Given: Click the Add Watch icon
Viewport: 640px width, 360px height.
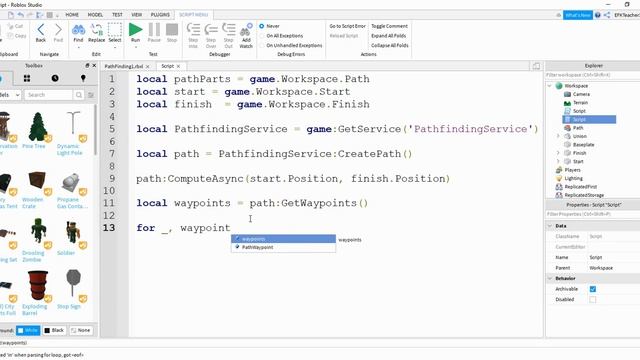Looking at the screenshot, I should pyautogui.click(x=246, y=30).
